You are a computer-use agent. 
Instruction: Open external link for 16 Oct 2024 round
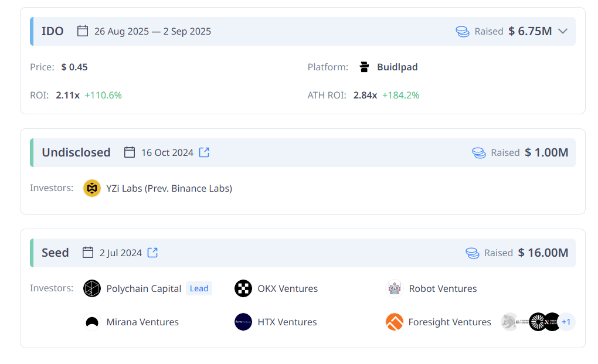205,152
